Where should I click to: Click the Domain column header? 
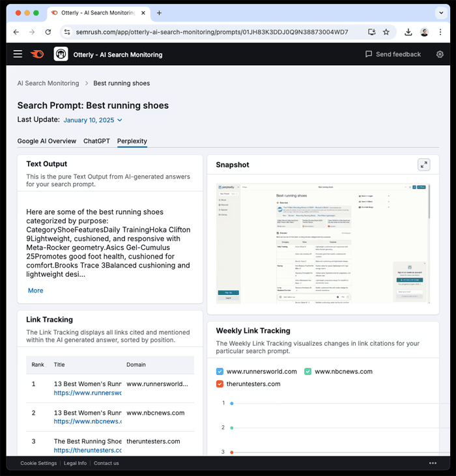(x=136, y=364)
